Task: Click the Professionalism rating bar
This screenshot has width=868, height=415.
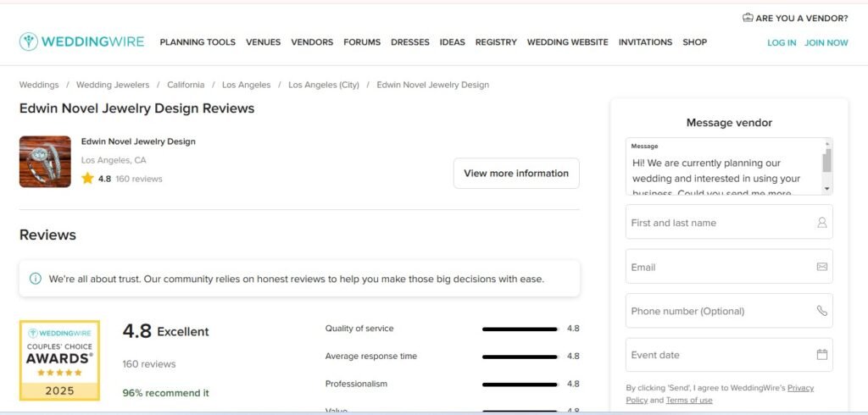Action: pyautogui.click(x=520, y=384)
